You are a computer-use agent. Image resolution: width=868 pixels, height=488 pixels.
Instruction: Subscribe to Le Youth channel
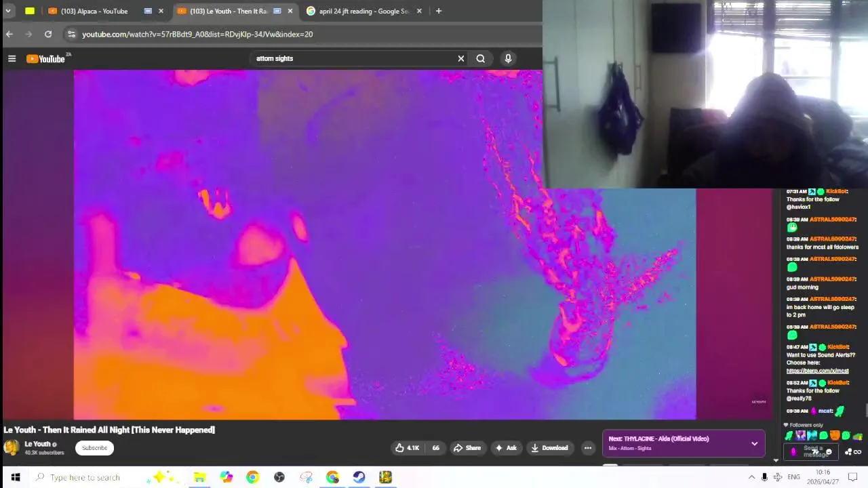[x=94, y=448]
